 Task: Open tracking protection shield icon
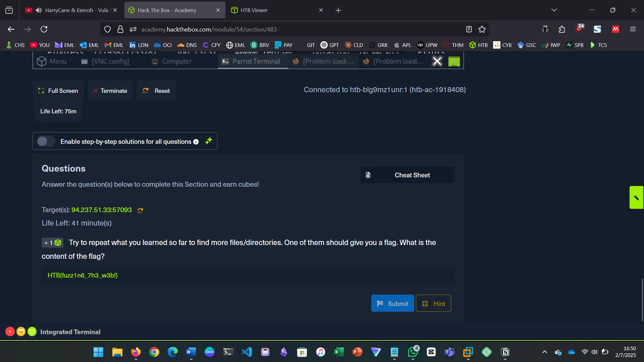click(x=107, y=29)
